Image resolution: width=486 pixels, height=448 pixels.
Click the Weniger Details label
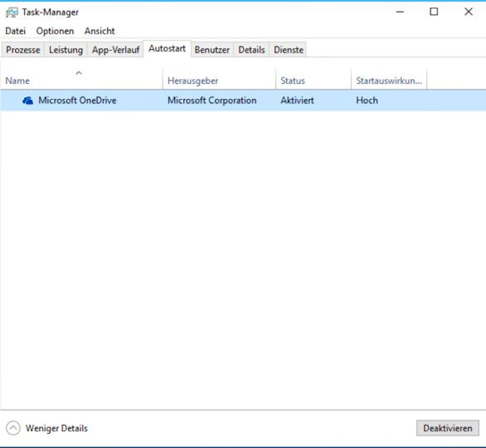point(57,428)
